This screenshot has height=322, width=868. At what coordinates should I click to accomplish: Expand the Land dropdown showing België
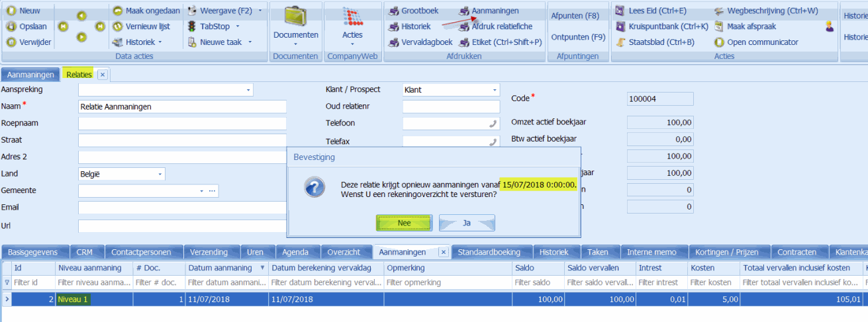160,174
